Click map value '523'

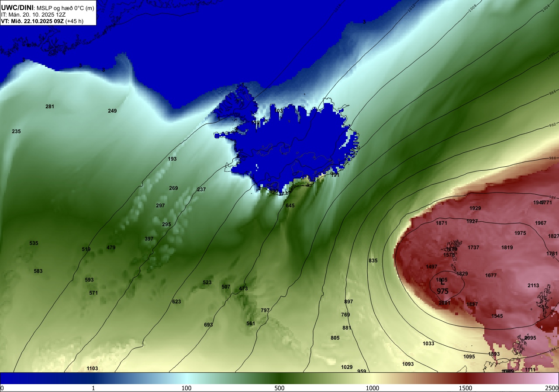click(x=207, y=282)
